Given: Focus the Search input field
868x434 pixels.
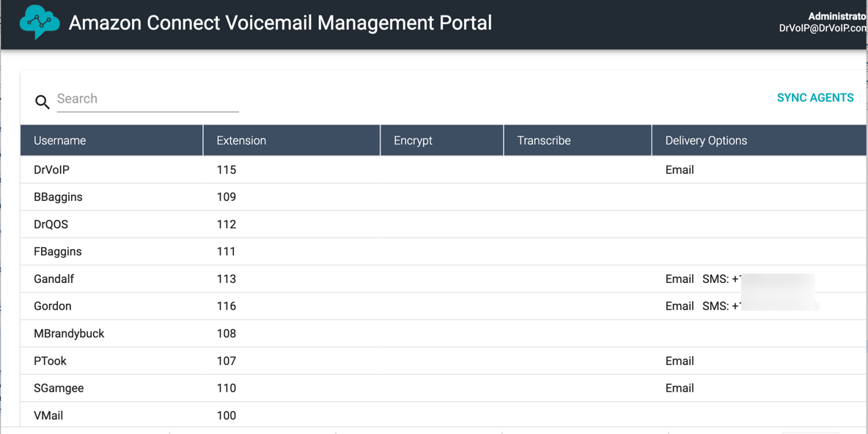Looking at the screenshot, I should (148, 99).
